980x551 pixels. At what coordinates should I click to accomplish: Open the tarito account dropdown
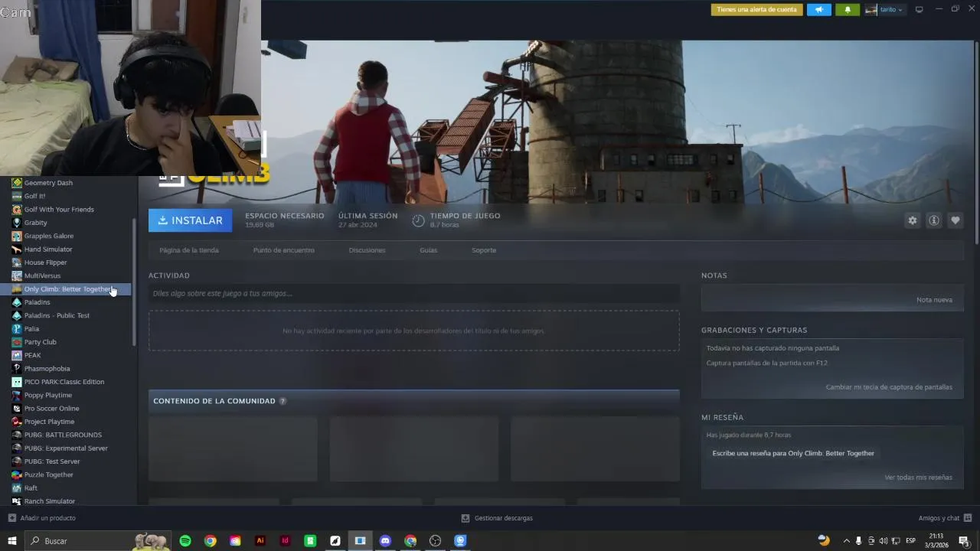click(x=884, y=10)
